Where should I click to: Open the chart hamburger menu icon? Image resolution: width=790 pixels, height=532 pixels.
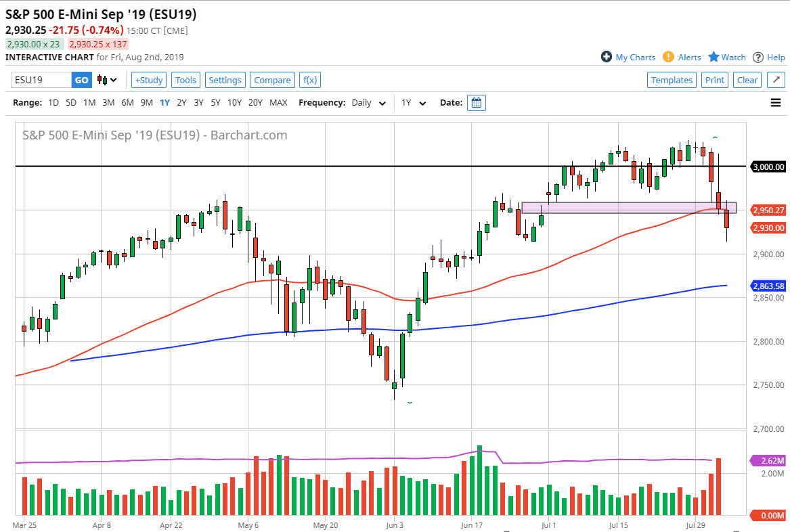tap(776, 102)
